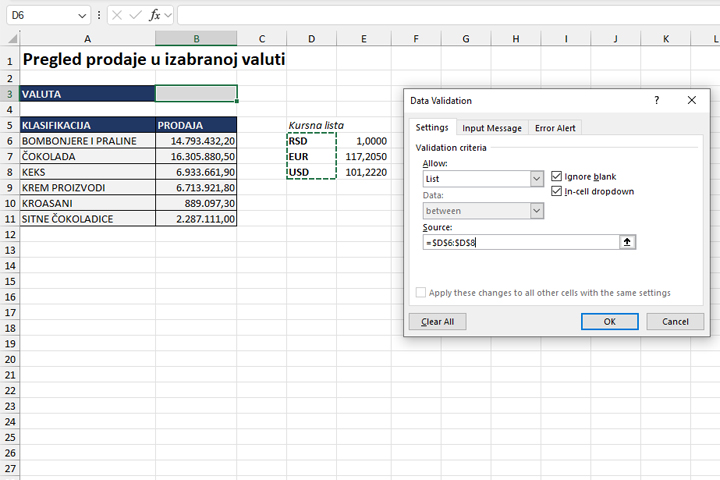
Task: Close the Data Validation dialog
Action: [691, 101]
